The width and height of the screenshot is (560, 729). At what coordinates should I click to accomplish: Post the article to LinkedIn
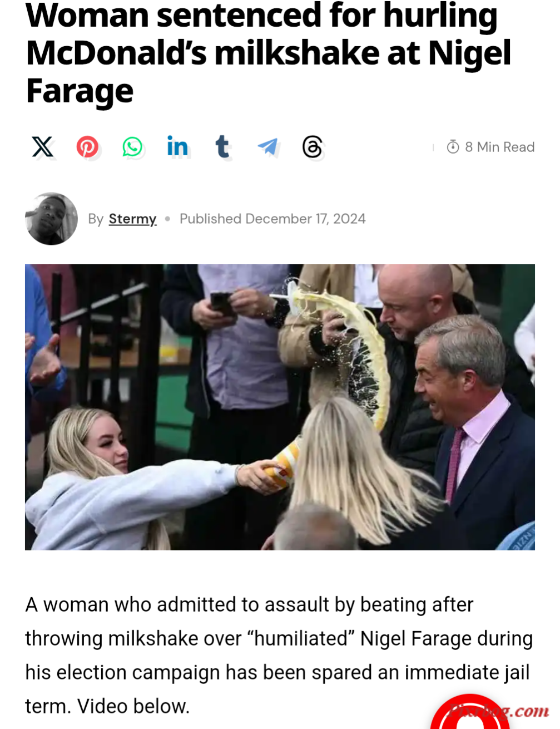pyautogui.click(x=177, y=147)
